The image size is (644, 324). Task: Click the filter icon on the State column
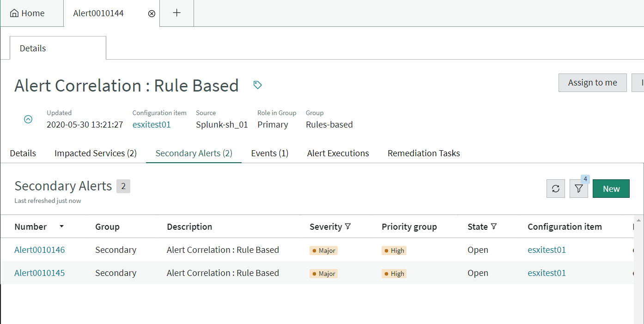click(494, 226)
